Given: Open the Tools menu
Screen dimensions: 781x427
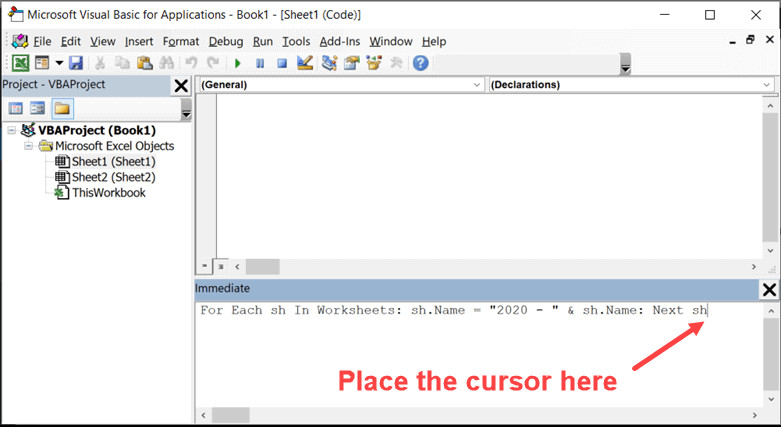Looking at the screenshot, I should pyautogui.click(x=296, y=41).
